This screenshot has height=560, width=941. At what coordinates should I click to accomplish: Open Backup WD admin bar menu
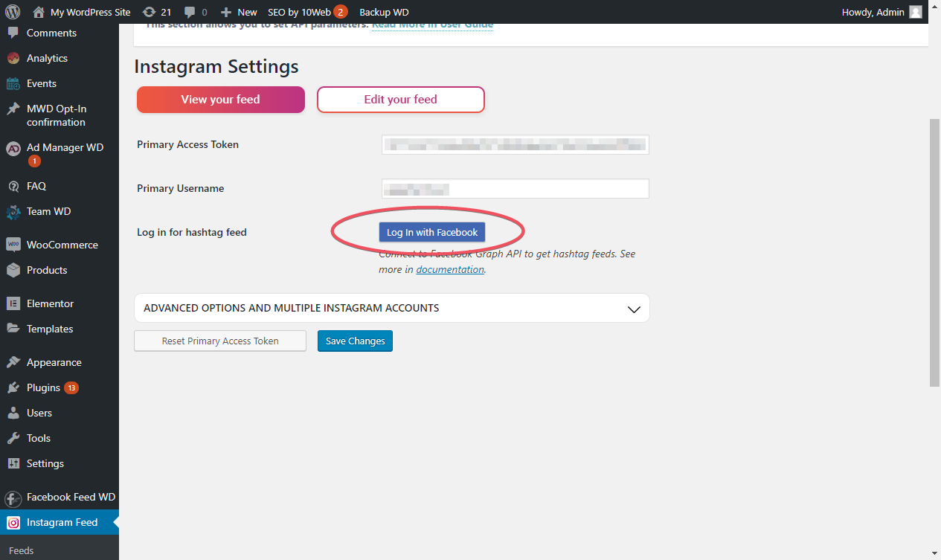[384, 12]
